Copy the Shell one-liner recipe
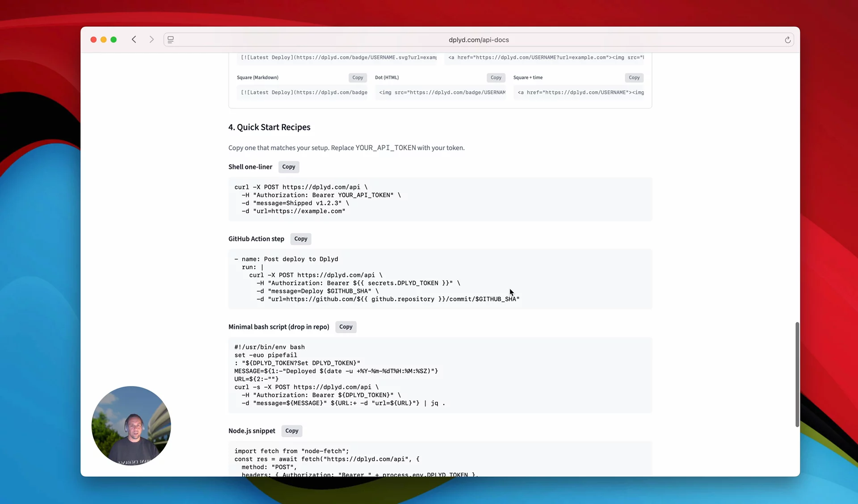 (x=288, y=167)
